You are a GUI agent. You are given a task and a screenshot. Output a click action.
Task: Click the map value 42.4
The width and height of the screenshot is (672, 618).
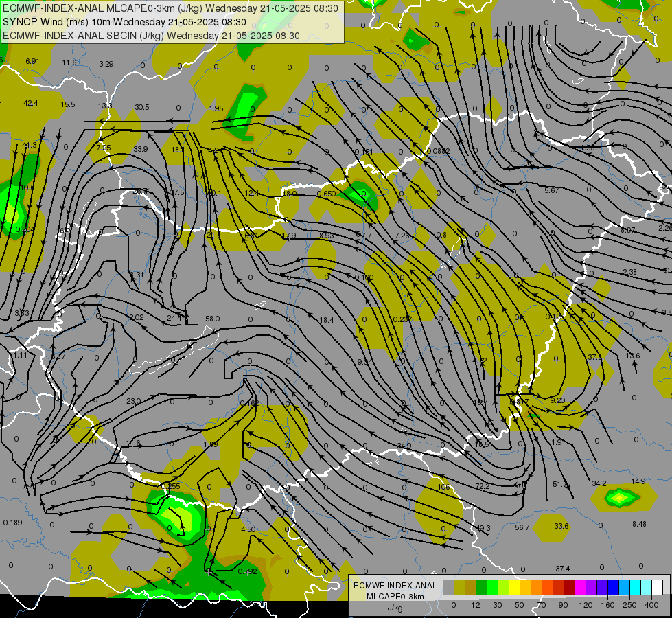31,104
